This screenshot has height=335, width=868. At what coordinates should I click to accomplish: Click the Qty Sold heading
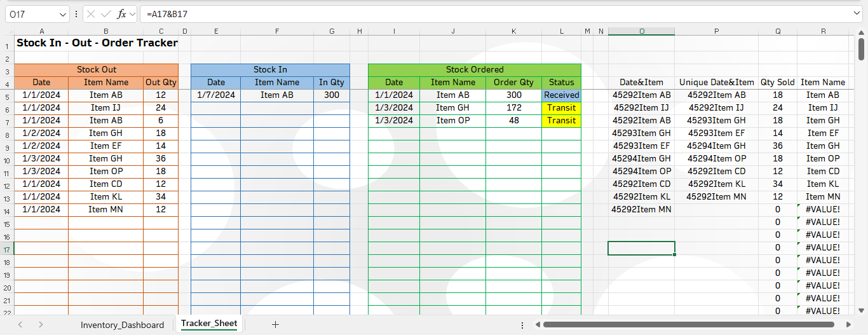pyautogui.click(x=778, y=83)
